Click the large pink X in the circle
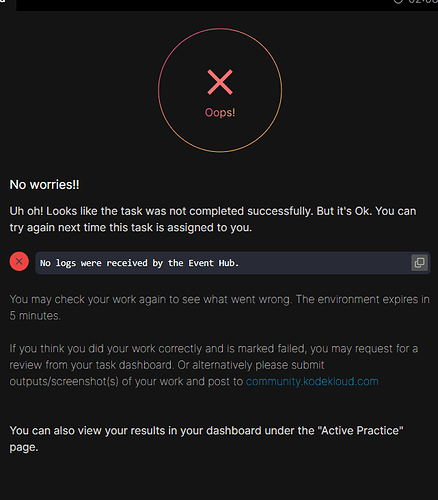Screen dimensions: 438x500 [220, 82]
